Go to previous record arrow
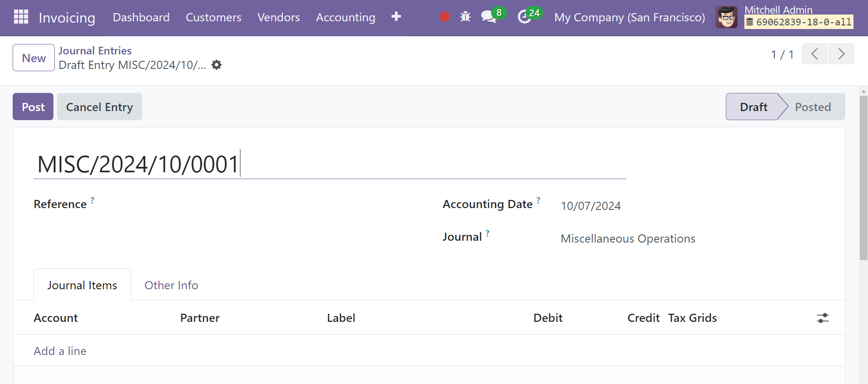Screen dimensions: 868x384 click(x=815, y=54)
